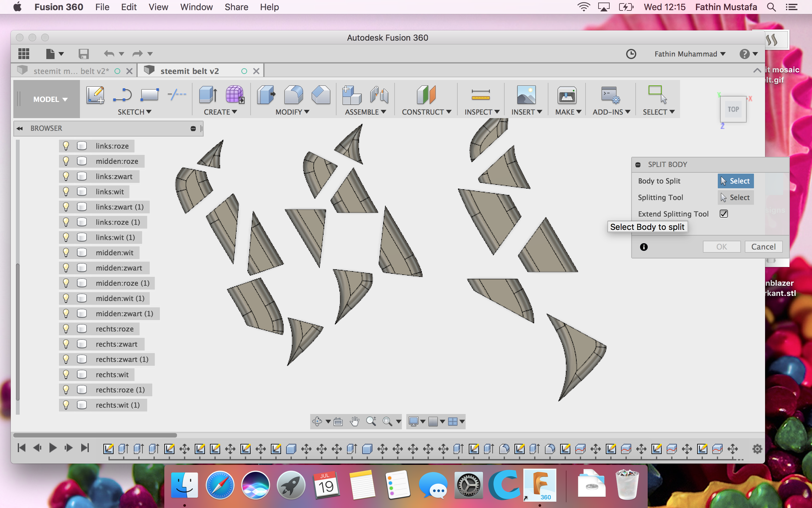Jump to timeline beginning
This screenshot has height=508, width=812.
point(22,448)
